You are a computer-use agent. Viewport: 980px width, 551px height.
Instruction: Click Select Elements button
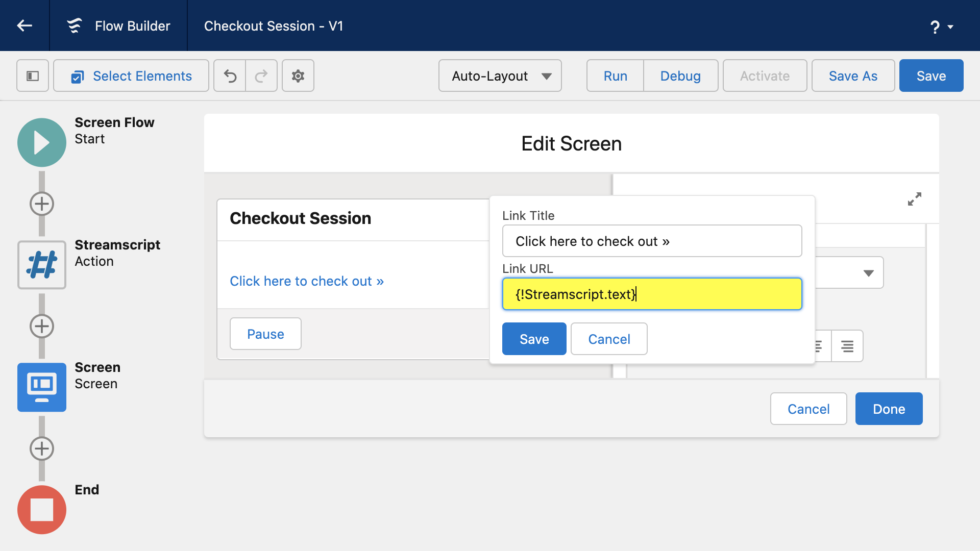(x=131, y=76)
